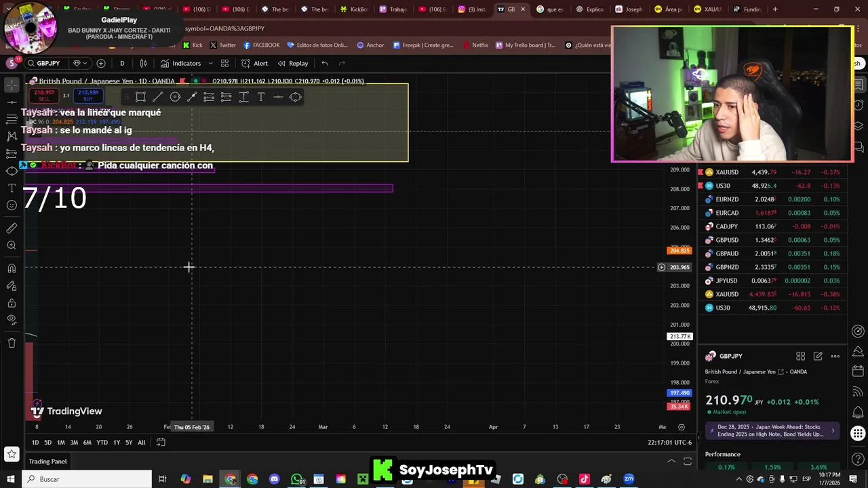The width and height of the screenshot is (868, 488).
Task: Select the ruler Measure tool
Action: [12, 228]
